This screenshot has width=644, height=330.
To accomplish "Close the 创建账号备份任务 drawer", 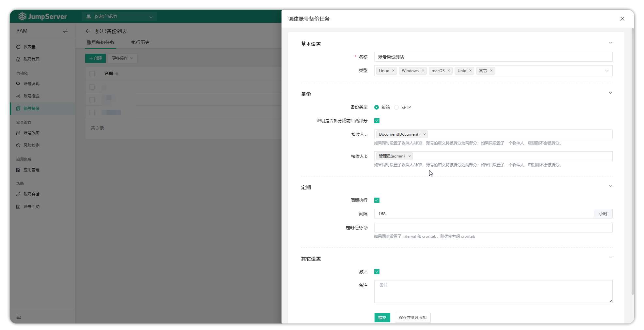I will [622, 19].
